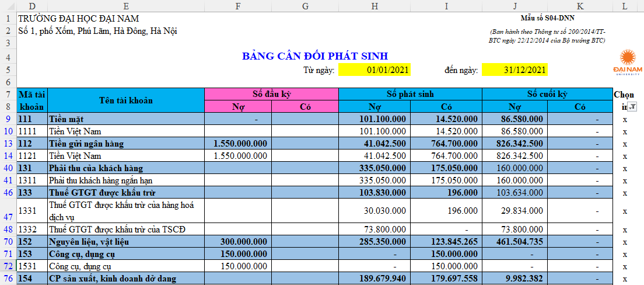
Task: Click the Số phát sinh header
Action: 410,94
